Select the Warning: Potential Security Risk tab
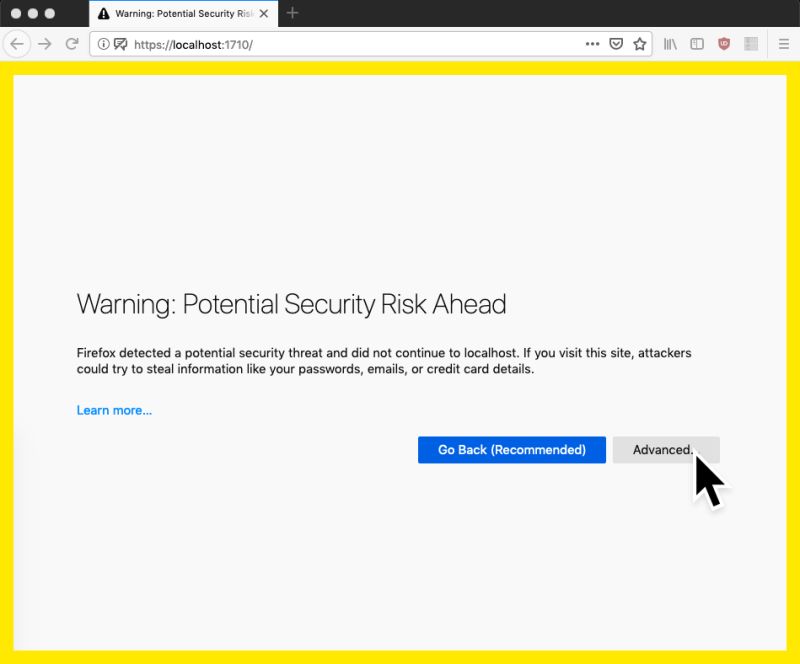800x664 pixels. pyautogui.click(x=184, y=14)
